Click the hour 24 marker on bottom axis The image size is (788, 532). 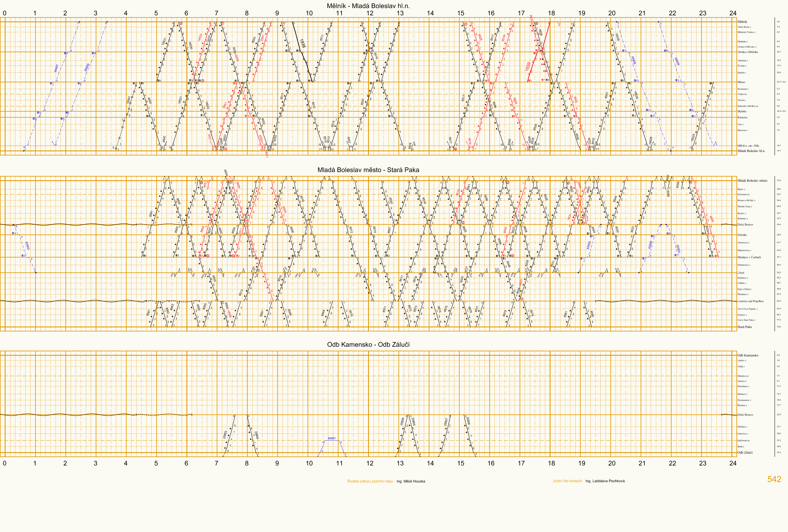(x=733, y=463)
